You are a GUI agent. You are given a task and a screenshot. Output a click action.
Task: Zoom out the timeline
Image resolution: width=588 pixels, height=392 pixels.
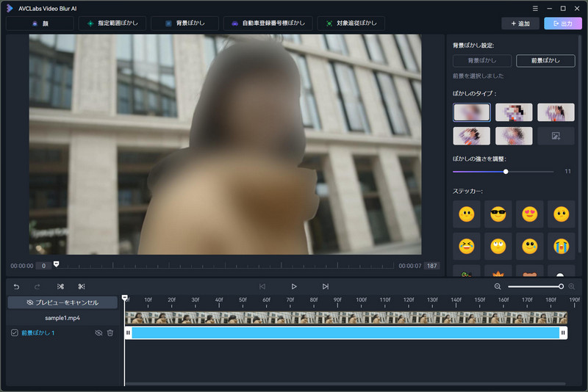(x=498, y=287)
